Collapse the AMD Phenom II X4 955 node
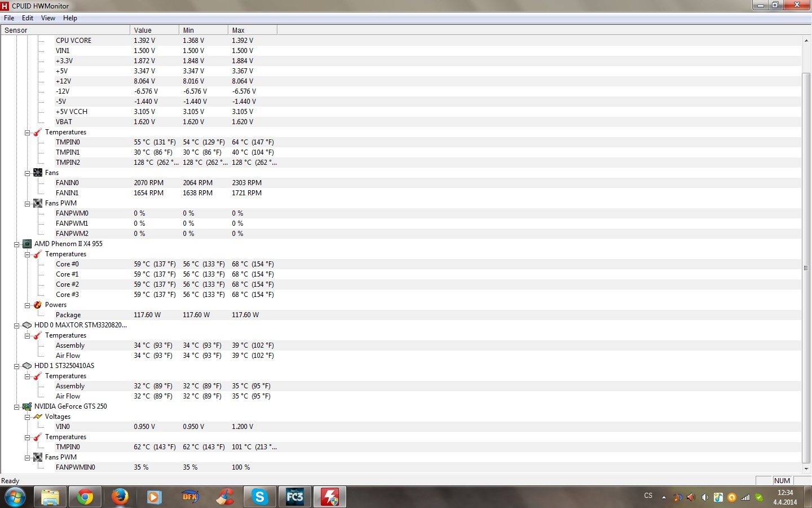The height and width of the screenshot is (508, 812). tap(16, 244)
